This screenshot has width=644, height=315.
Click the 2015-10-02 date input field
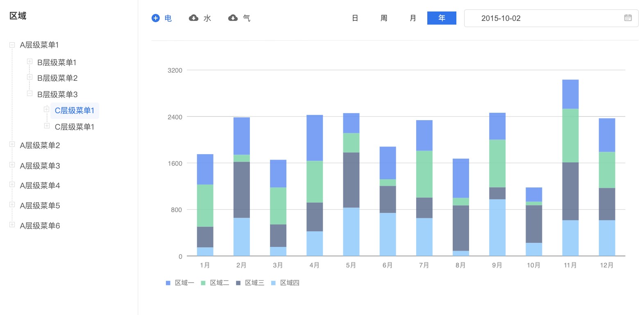(x=541, y=18)
